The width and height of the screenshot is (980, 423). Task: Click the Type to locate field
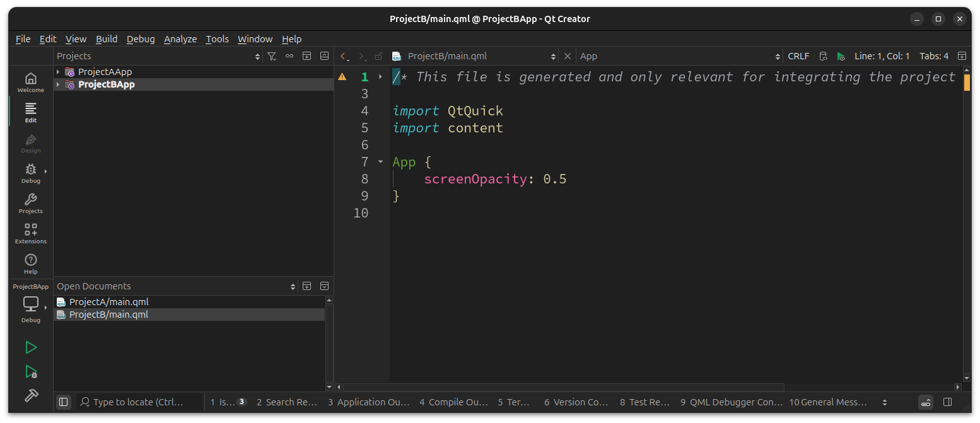tap(139, 402)
